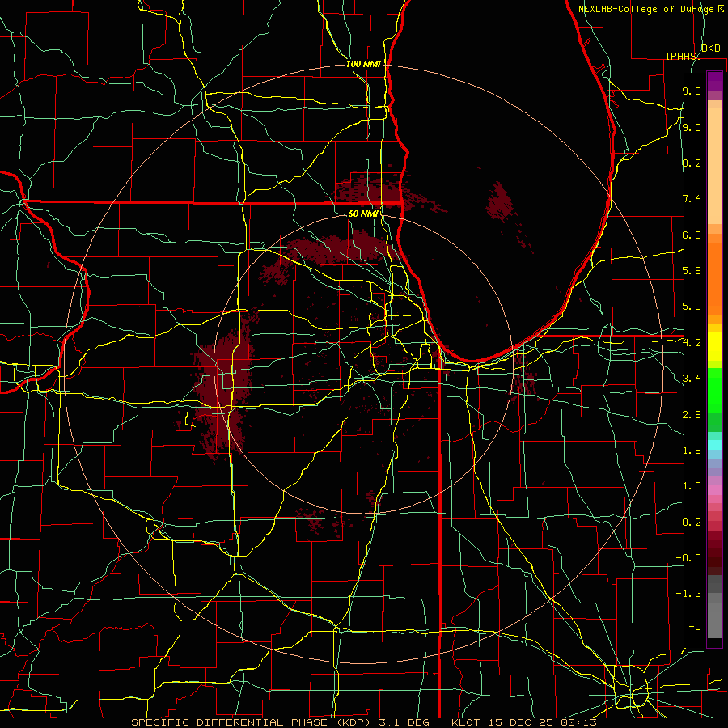Viewport: 728px width, 728px height.
Task: Pick the purple band at the legend top
Action: 714,81
